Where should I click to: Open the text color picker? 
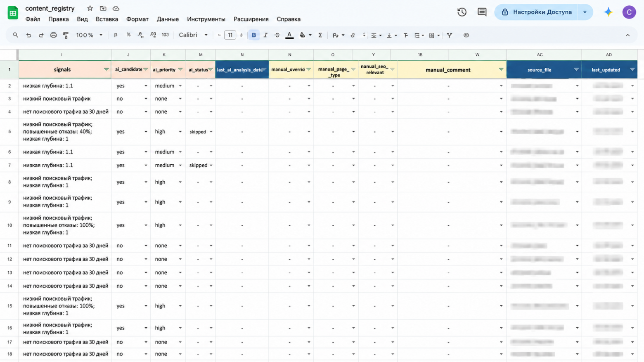pyautogui.click(x=289, y=35)
